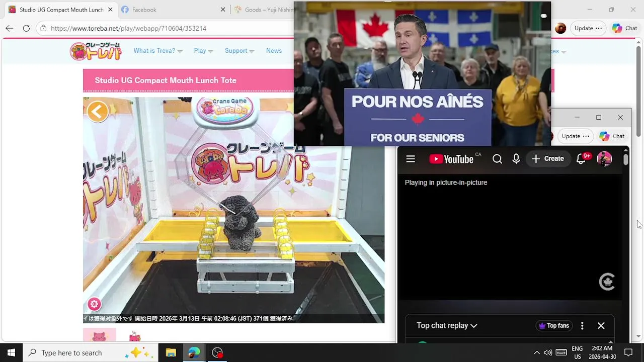The height and width of the screenshot is (362, 644).
Task: Go back to the previous page
Action: tap(10, 28)
